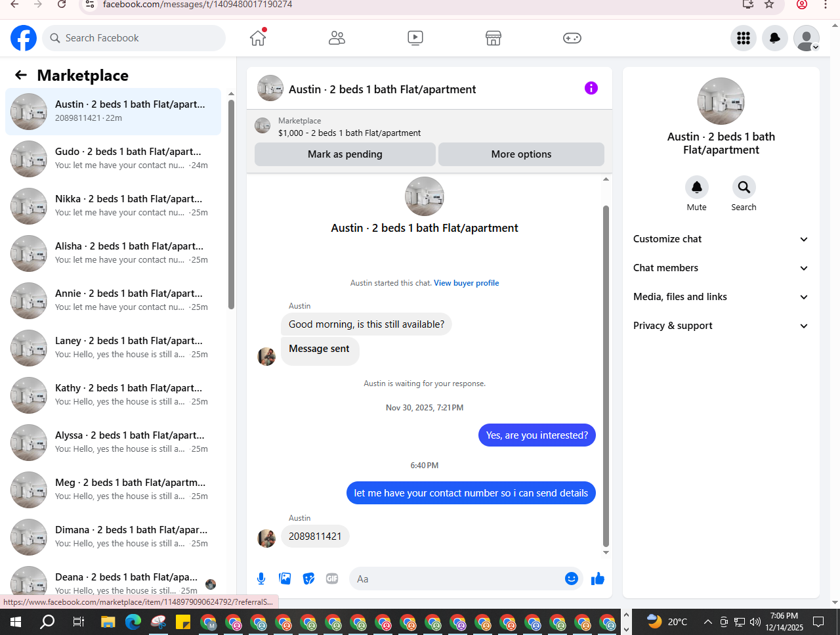The image size is (840, 635).
Task: Choose a sticker icon
Action: [308, 579]
